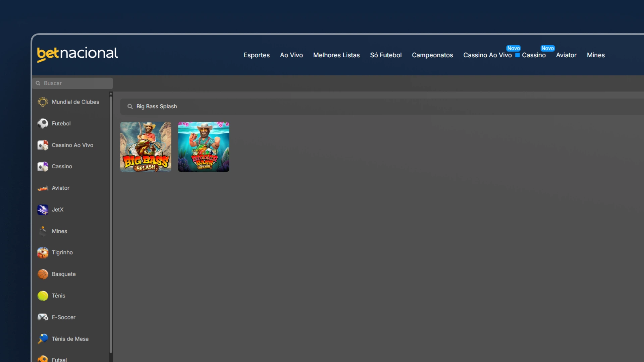Click Novo badge above Cassino
Image resolution: width=644 pixels, height=362 pixels.
point(547,48)
